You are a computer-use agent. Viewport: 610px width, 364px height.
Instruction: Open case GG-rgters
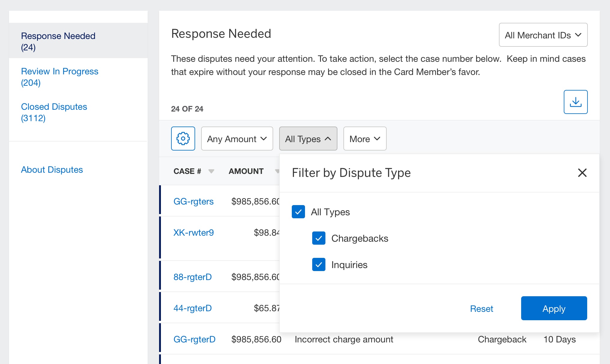coord(193,201)
